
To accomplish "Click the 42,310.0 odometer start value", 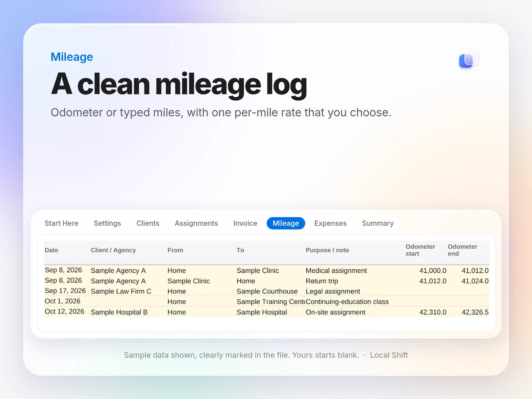I will (433, 312).
